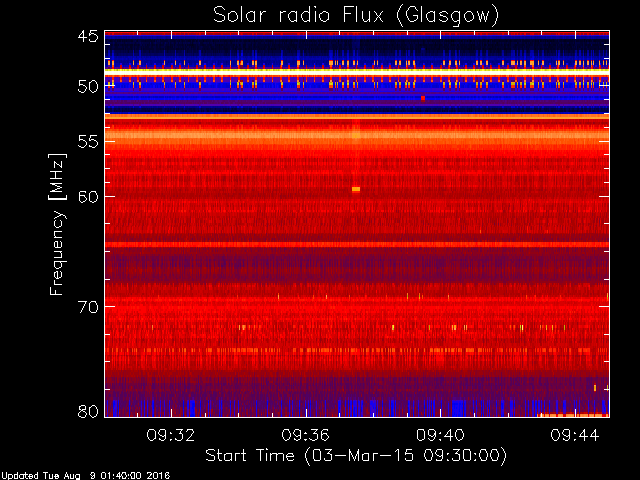
Task: Select the 80 MHz frequency axis label
Action: point(88,411)
